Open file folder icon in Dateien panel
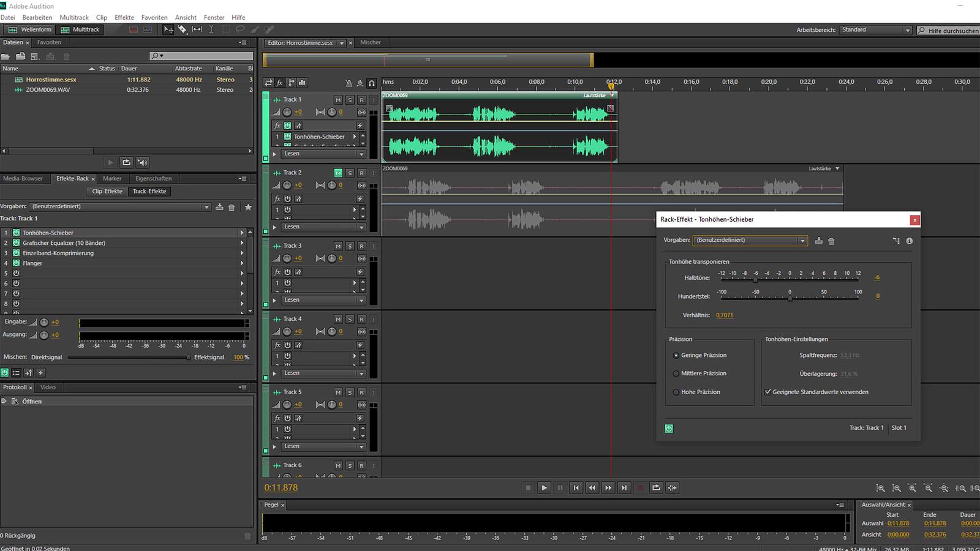Screen dimensions: 980x551 [6, 56]
